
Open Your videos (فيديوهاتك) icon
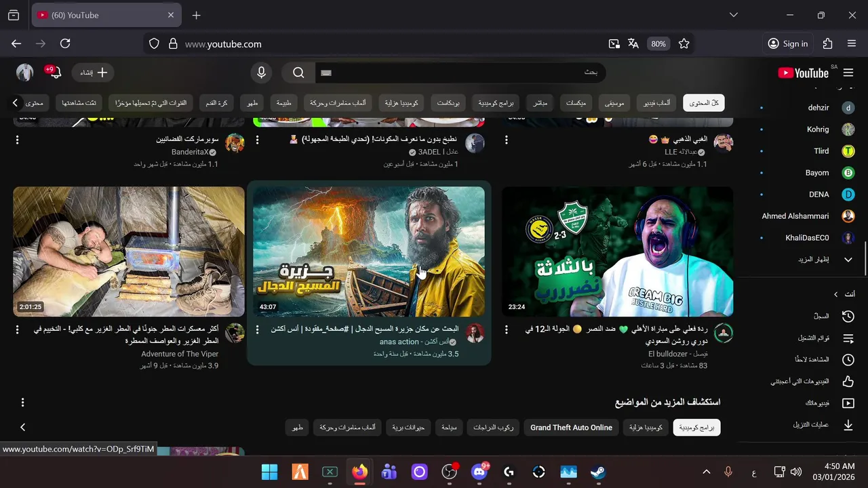coord(848,403)
